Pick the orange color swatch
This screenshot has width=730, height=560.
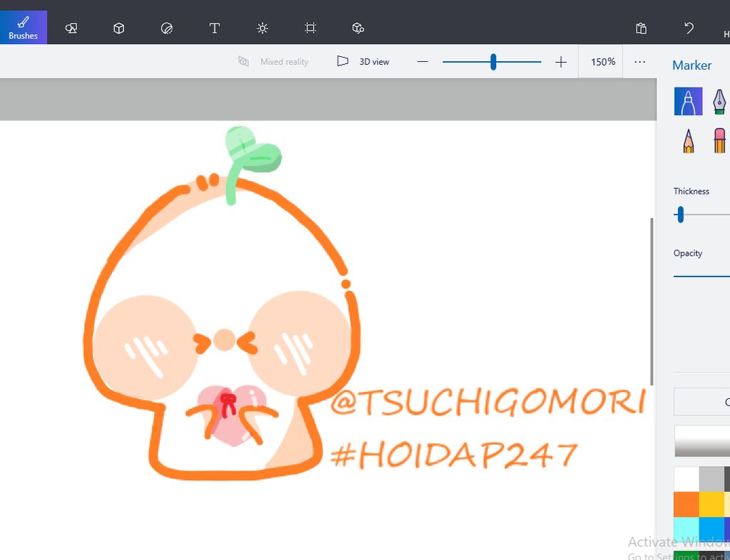click(x=687, y=504)
